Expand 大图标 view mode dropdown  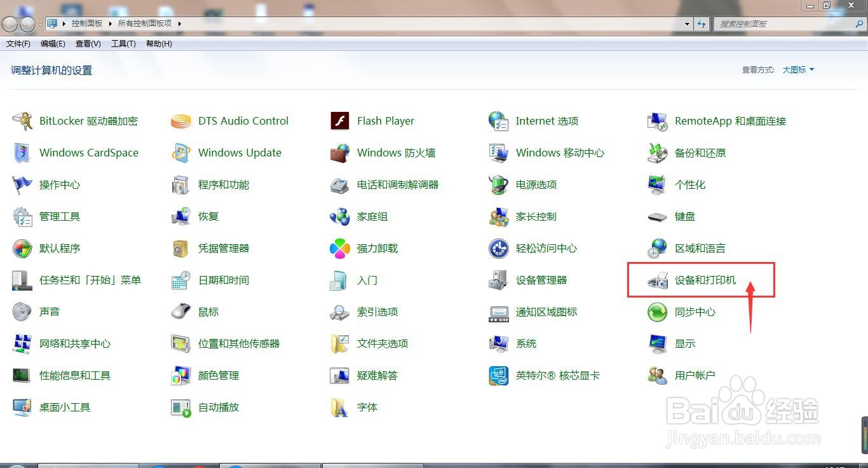[x=798, y=70]
